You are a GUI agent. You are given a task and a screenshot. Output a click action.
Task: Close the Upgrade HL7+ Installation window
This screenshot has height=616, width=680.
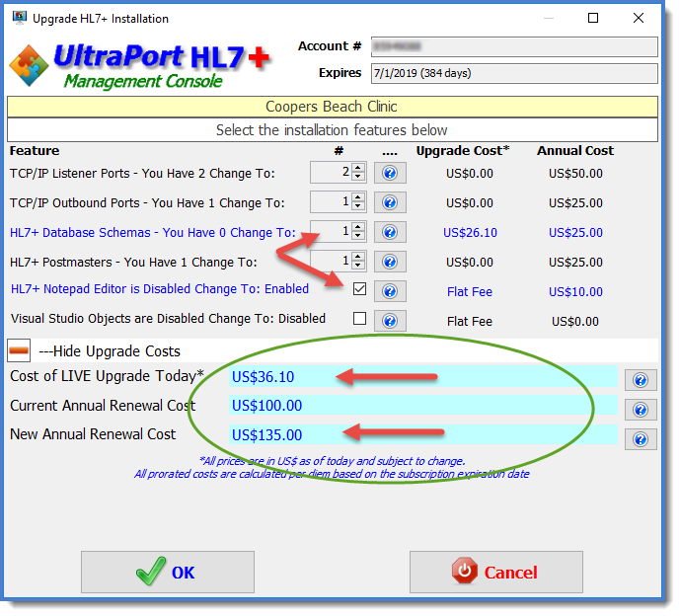(x=638, y=18)
